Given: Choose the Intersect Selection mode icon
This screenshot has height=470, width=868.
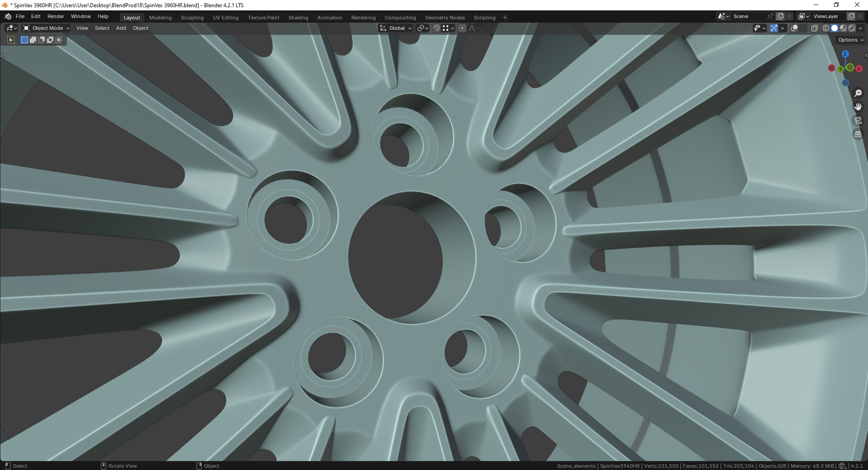Looking at the screenshot, I should click(59, 40).
